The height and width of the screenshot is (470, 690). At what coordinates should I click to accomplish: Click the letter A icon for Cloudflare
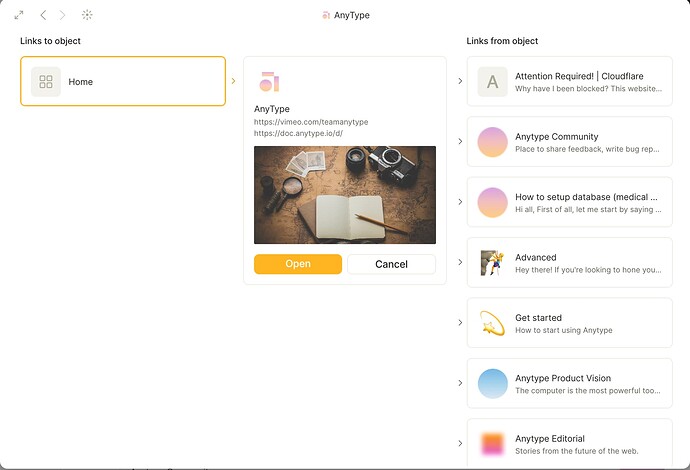[492, 81]
